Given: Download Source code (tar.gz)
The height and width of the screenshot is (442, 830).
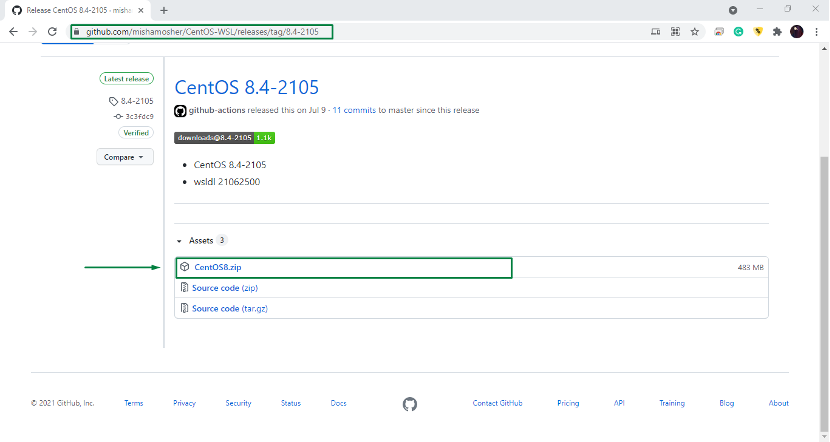Looking at the screenshot, I should click(230, 309).
